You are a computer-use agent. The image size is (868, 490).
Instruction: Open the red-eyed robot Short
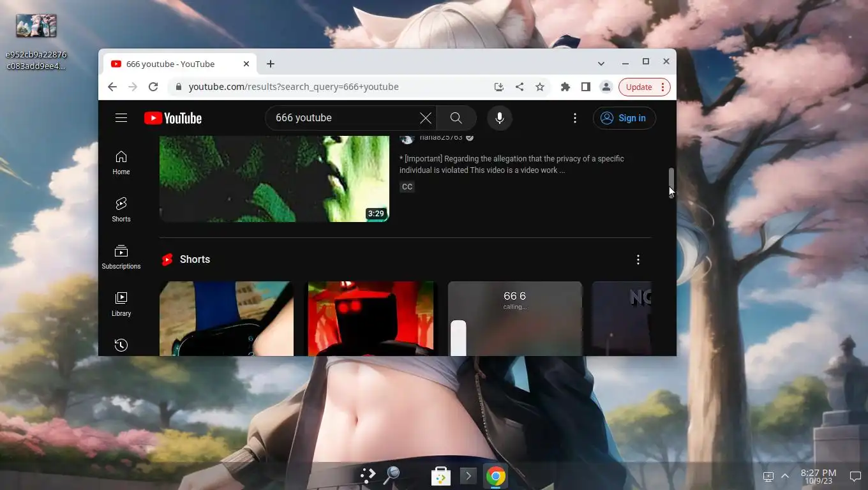[x=371, y=318]
